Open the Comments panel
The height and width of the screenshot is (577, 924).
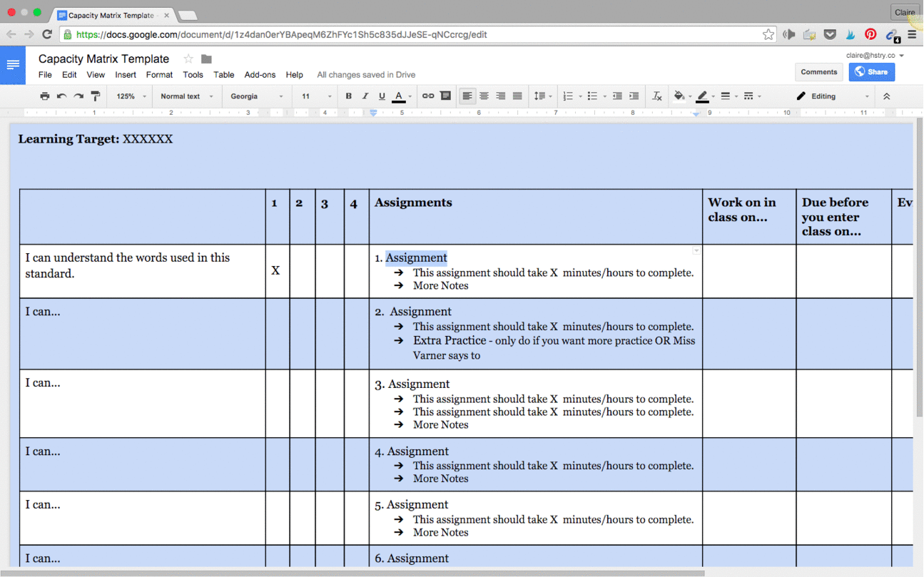coord(818,71)
